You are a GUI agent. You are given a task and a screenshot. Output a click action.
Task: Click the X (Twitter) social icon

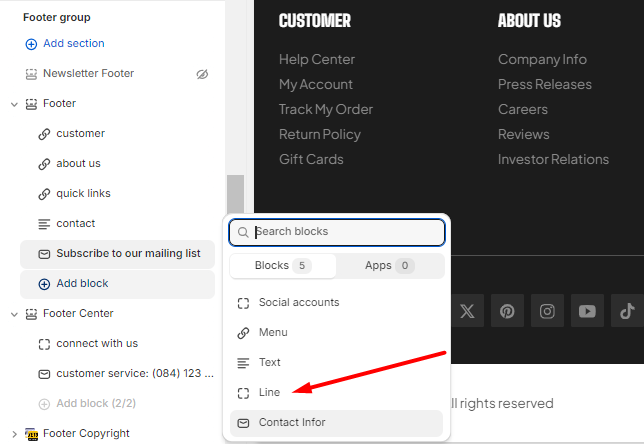tap(467, 311)
